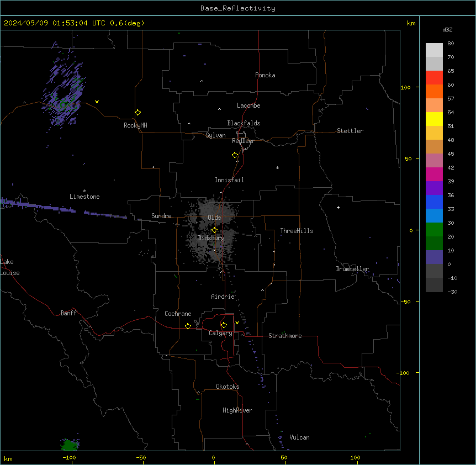Viewport: 476px width, 465px height.
Task: Click the Ponoka city label
Action: 265,75
